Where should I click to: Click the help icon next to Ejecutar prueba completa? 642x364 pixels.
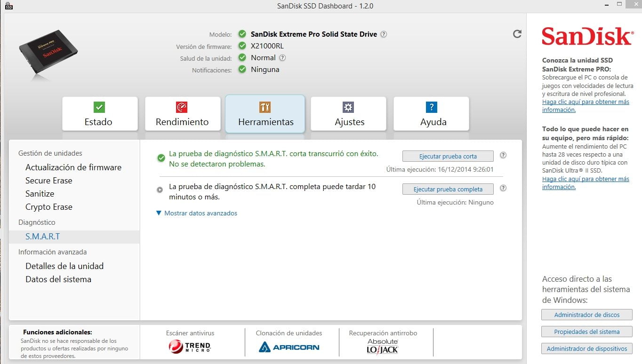coord(503,188)
